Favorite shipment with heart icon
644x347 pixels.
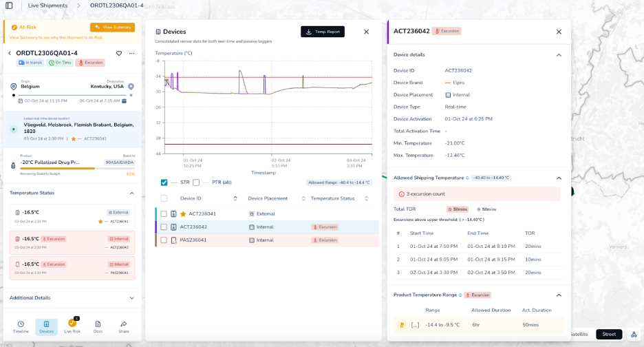click(119, 53)
